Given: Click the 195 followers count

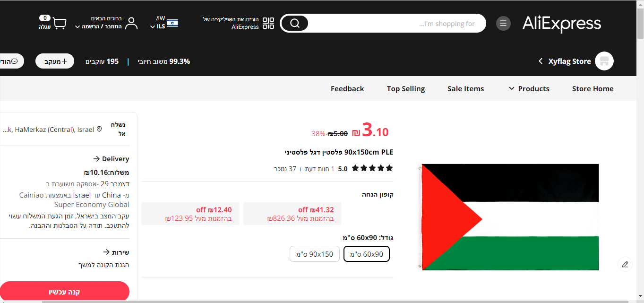Looking at the screenshot, I should click(102, 61).
